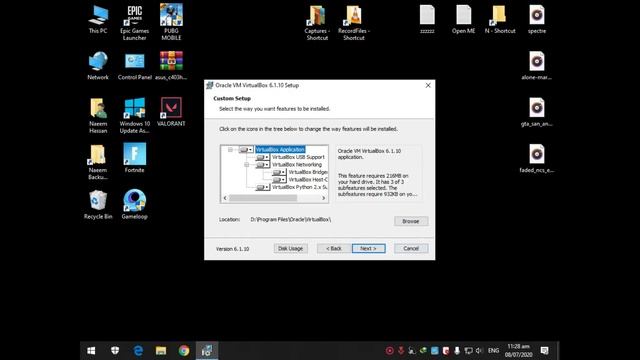640x360 pixels.
Task: Cancel the VirtualBox setup
Action: (411, 249)
